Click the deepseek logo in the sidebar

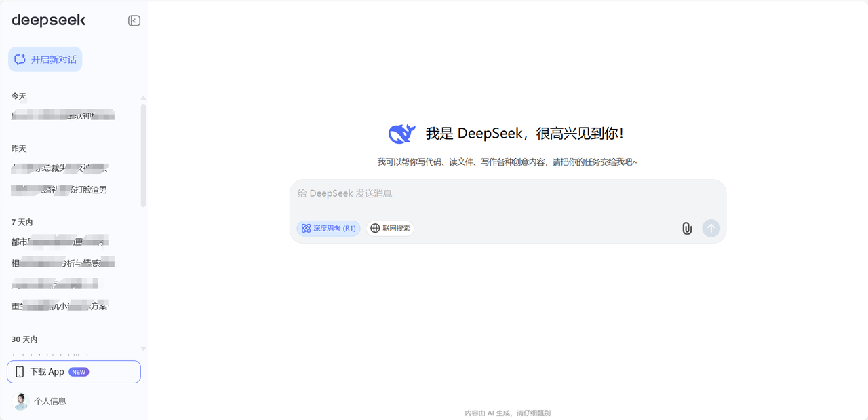(x=49, y=20)
